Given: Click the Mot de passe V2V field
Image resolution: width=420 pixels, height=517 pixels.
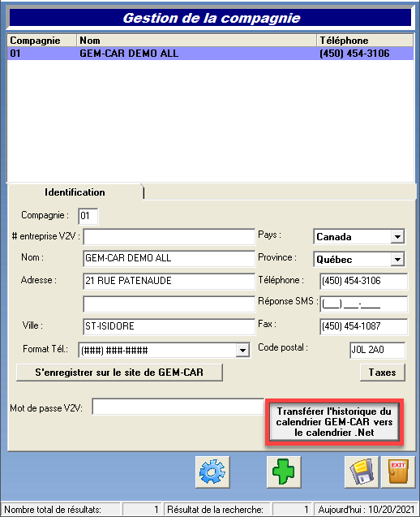Looking at the screenshot, I should point(178,407).
